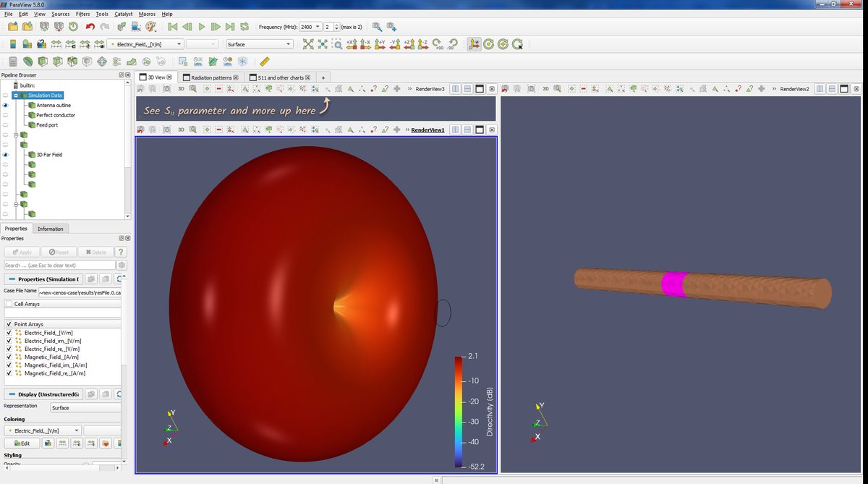Rotate view 90 degrees clockwise
Viewport: 868px width, 484px height.
438,44
